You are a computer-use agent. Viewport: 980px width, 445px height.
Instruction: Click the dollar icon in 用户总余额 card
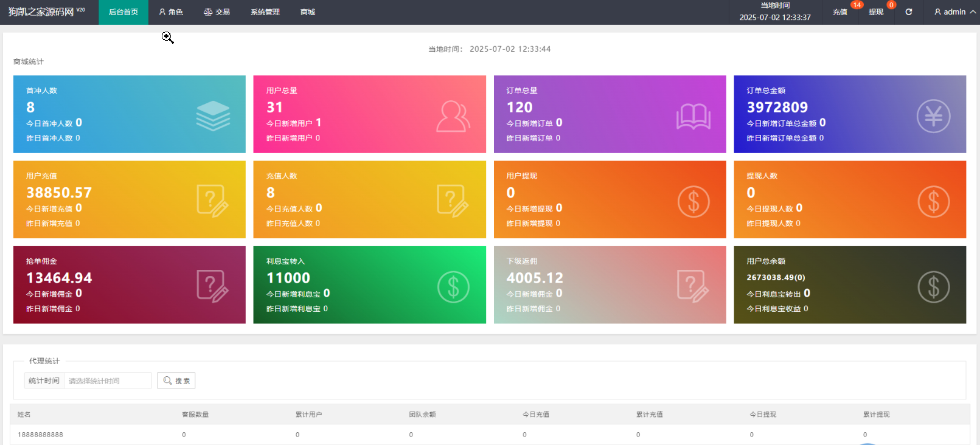[934, 287]
